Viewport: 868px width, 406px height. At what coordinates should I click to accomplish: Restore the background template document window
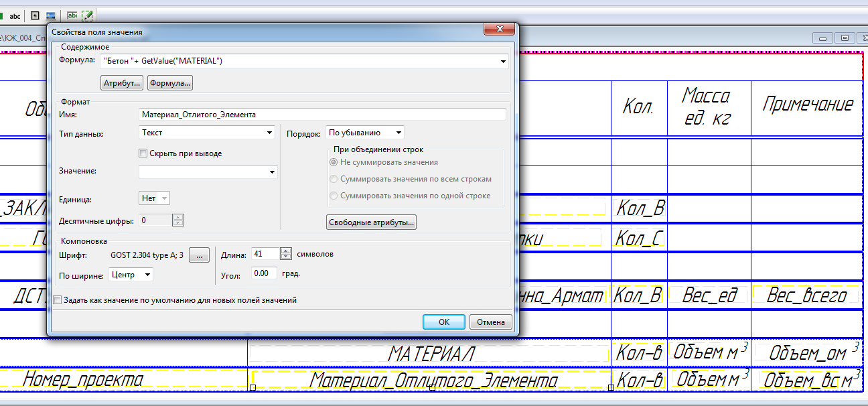click(844, 38)
